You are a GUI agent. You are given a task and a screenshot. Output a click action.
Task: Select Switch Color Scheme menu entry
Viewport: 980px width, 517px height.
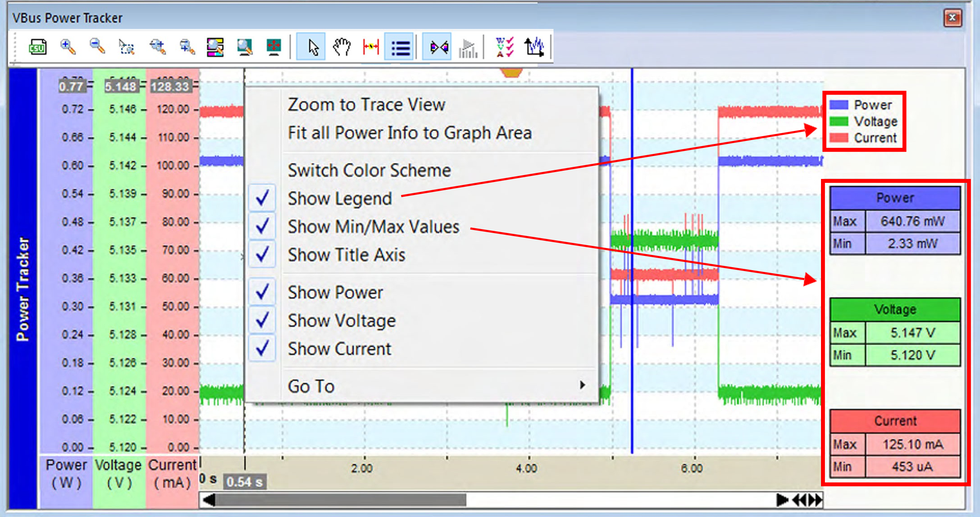369,170
